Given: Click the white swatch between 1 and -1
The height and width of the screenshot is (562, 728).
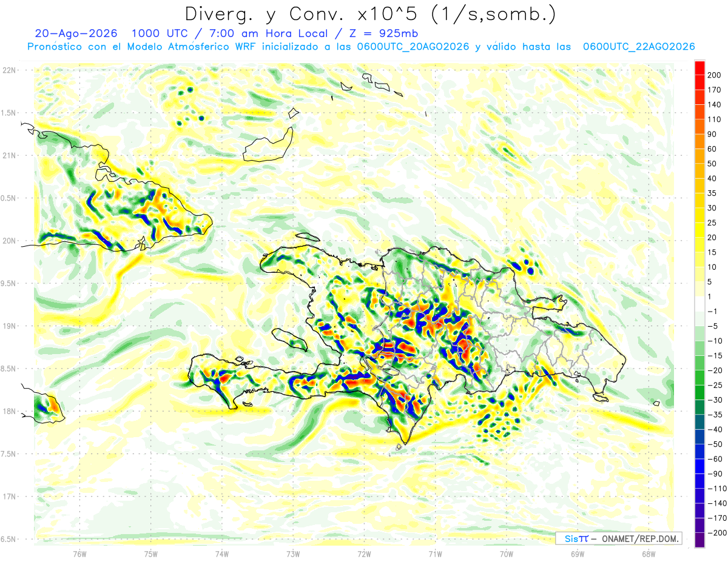Looking at the screenshot, I should (x=699, y=304).
